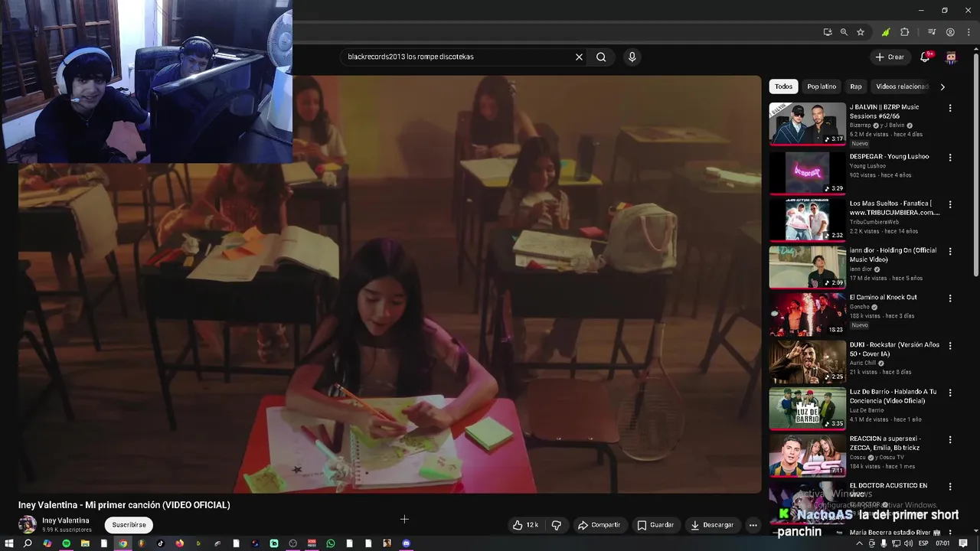
Task: Open Iney Valentina channel name link
Action: click(66, 520)
